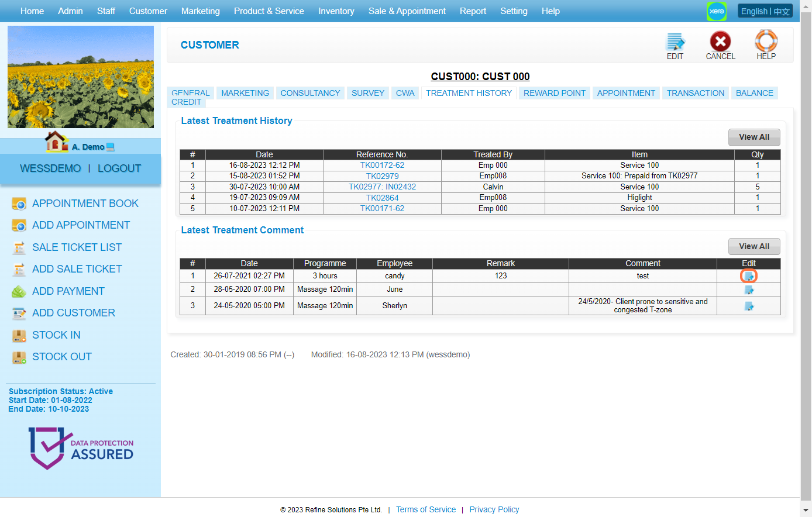Screen dimensions: 812x517
Task: Click the Sale Ticket List icon
Action: (x=19, y=247)
